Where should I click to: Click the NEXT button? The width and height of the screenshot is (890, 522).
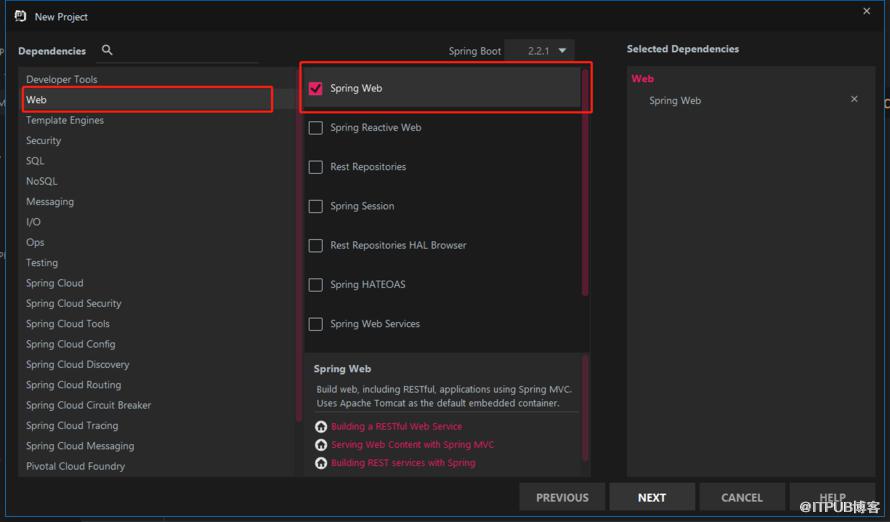[652, 498]
